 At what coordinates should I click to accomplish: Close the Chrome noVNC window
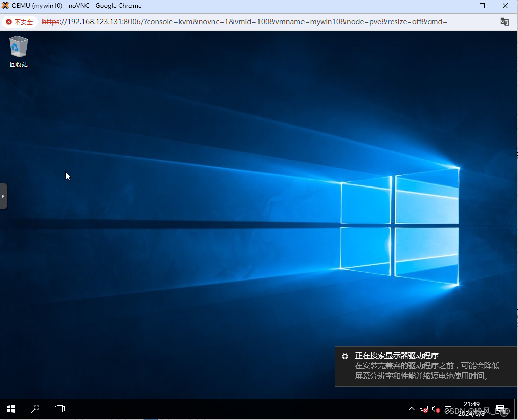pyautogui.click(x=505, y=6)
